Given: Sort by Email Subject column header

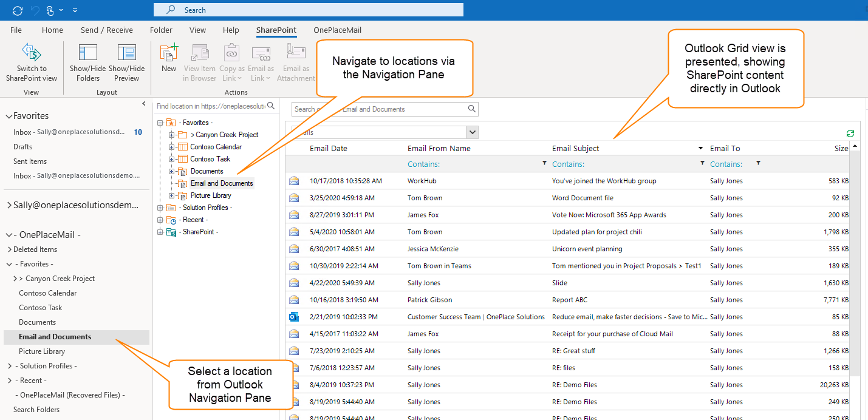Looking at the screenshot, I should 575,149.
